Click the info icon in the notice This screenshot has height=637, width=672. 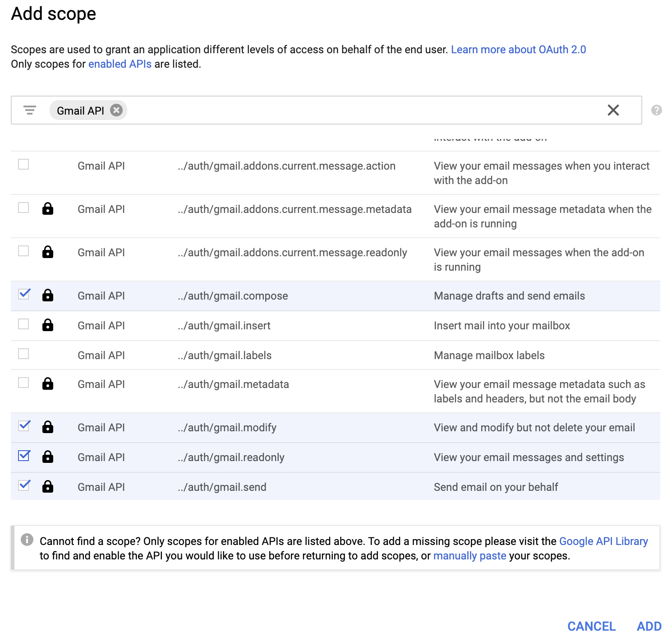(27, 540)
